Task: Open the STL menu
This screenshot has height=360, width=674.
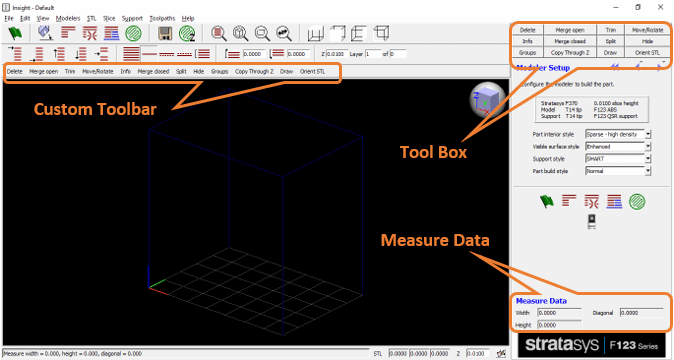Action: [x=92, y=18]
